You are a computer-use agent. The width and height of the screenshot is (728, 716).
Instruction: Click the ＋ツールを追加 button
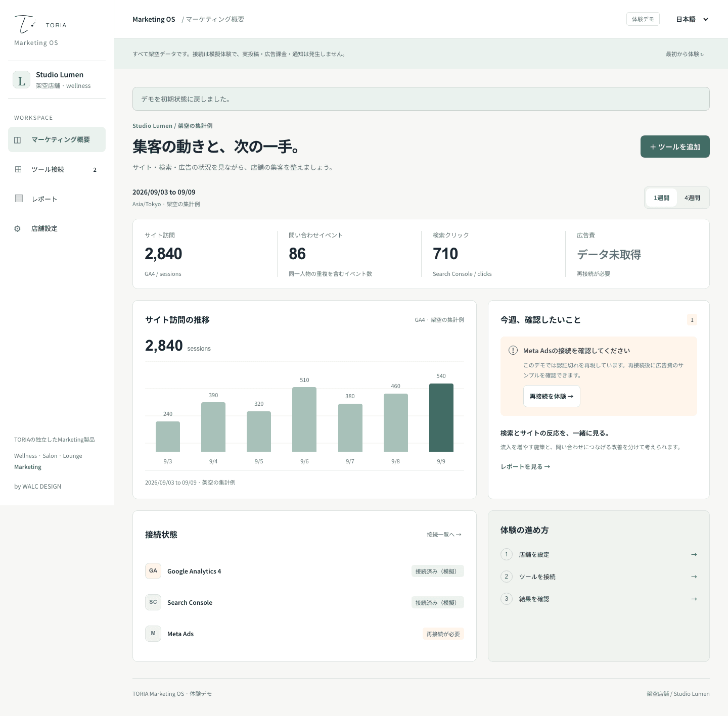[x=675, y=147]
